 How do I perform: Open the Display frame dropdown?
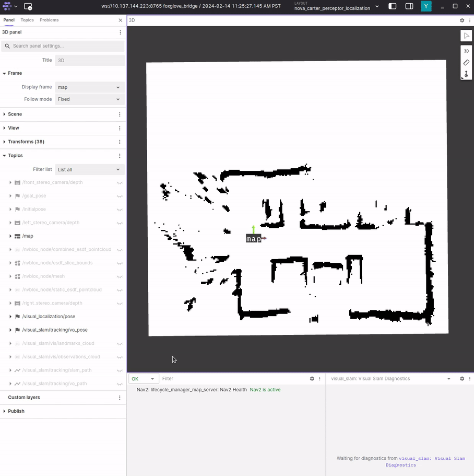89,87
